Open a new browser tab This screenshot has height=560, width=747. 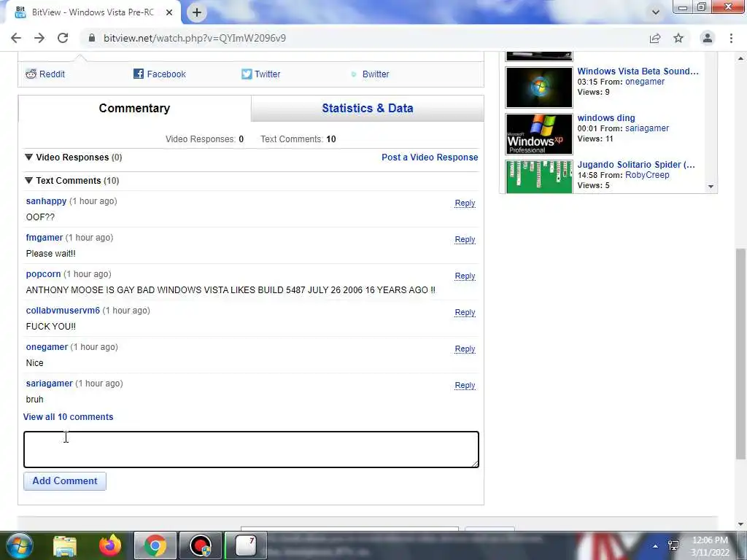pyautogui.click(x=197, y=12)
